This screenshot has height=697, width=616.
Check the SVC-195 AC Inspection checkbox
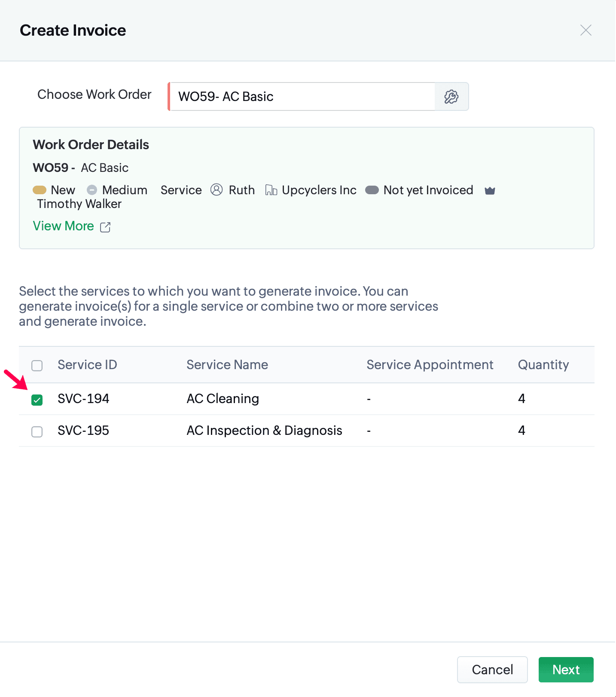(x=37, y=431)
